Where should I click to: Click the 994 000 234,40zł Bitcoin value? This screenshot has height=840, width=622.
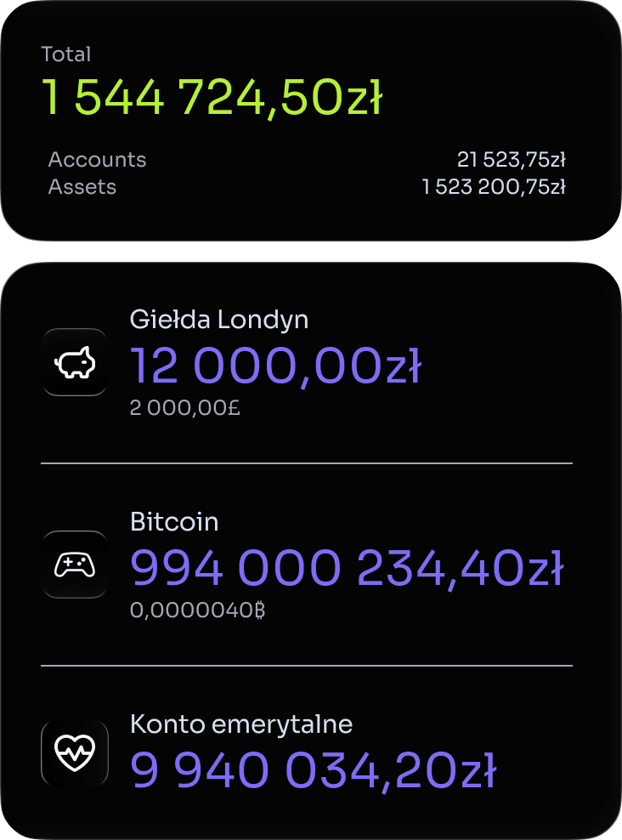pyautogui.click(x=347, y=569)
